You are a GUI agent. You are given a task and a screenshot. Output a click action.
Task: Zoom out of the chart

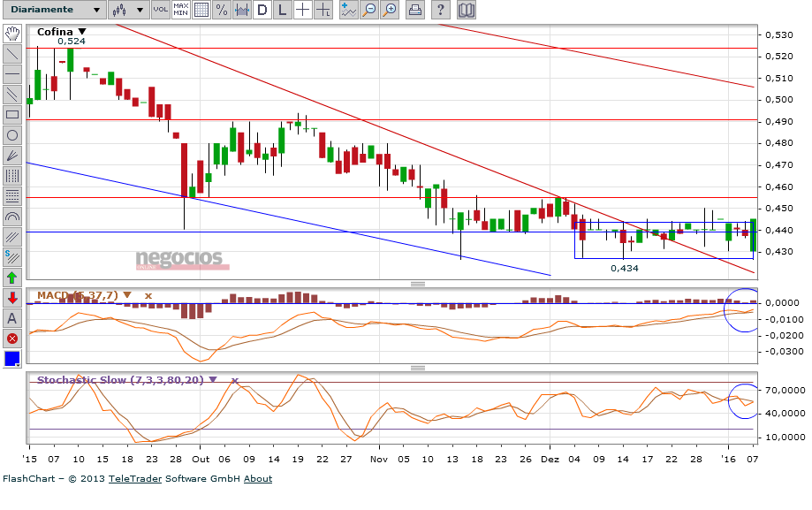[x=369, y=10]
